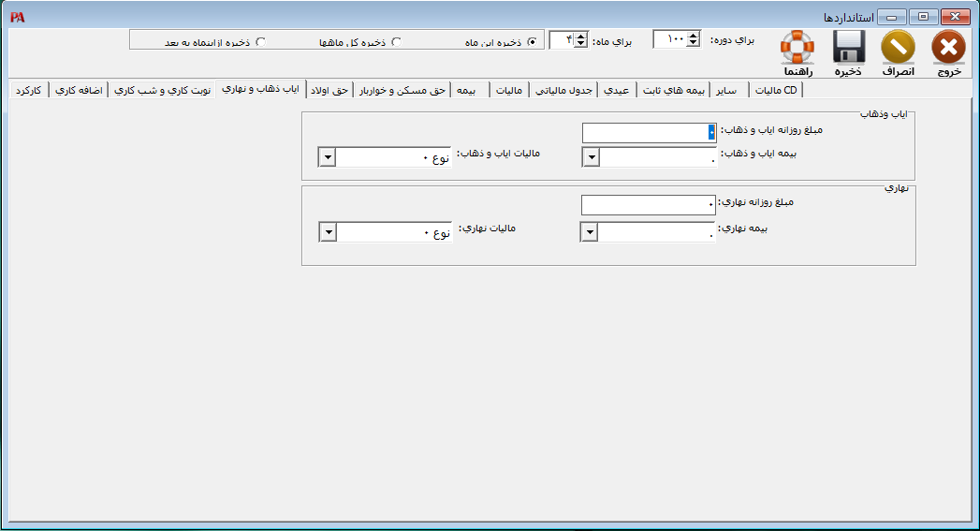Select 'ذخیره کل ماهها' radio button

coord(396,42)
